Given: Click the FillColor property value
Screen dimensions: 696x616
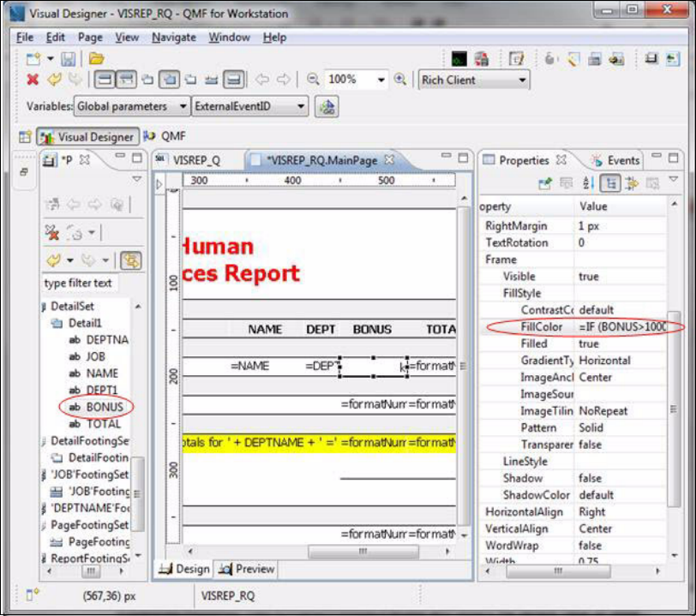Looking at the screenshot, I should coord(622,327).
